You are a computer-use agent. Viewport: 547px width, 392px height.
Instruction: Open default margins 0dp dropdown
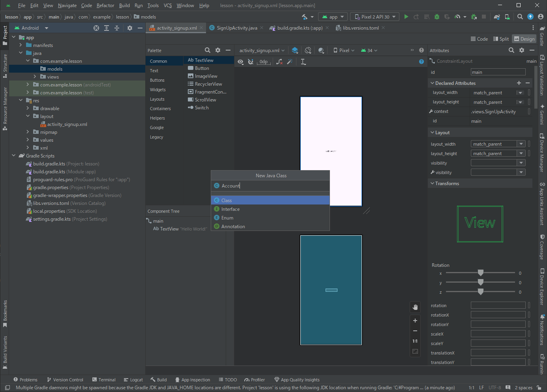click(x=264, y=62)
